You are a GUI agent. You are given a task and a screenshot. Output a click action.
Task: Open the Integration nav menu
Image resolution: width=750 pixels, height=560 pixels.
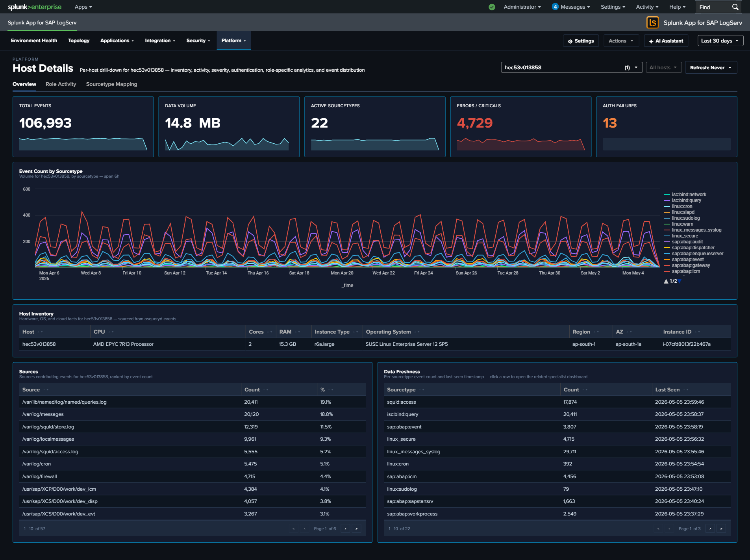(160, 41)
